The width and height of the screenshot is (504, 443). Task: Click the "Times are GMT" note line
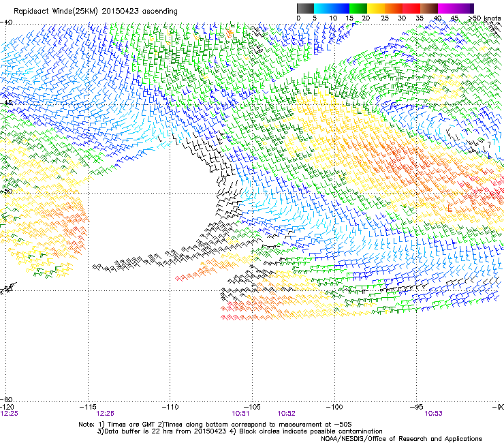(215, 425)
